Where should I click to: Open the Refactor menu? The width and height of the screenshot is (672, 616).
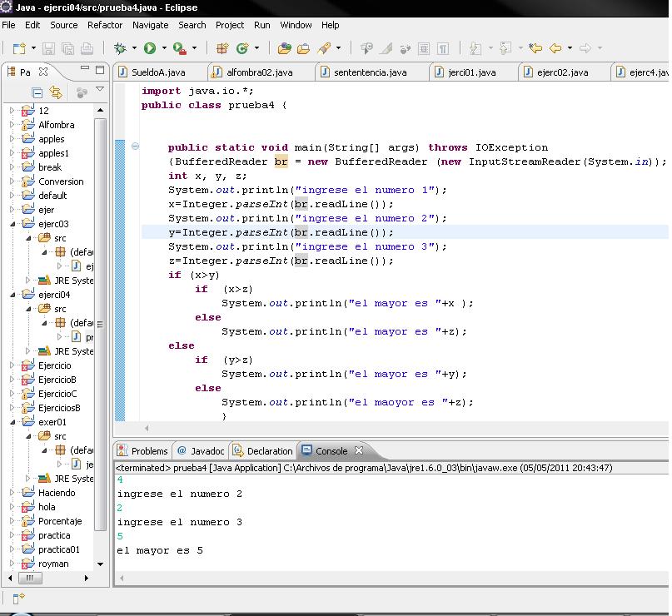(104, 25)
